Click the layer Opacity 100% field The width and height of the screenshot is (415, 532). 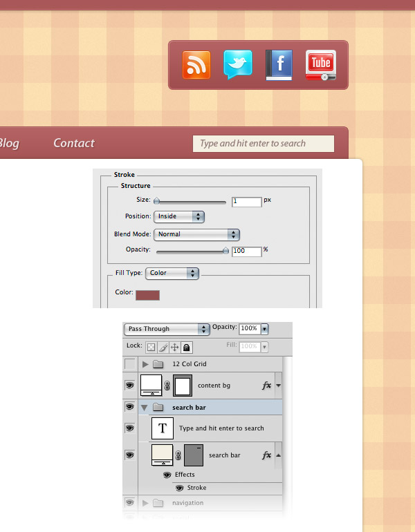click(x=250, y=329)
